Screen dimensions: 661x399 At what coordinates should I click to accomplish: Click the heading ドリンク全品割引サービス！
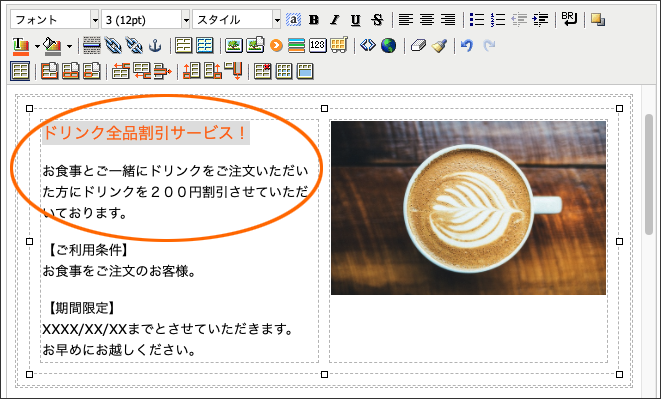(x=145, y=133)
